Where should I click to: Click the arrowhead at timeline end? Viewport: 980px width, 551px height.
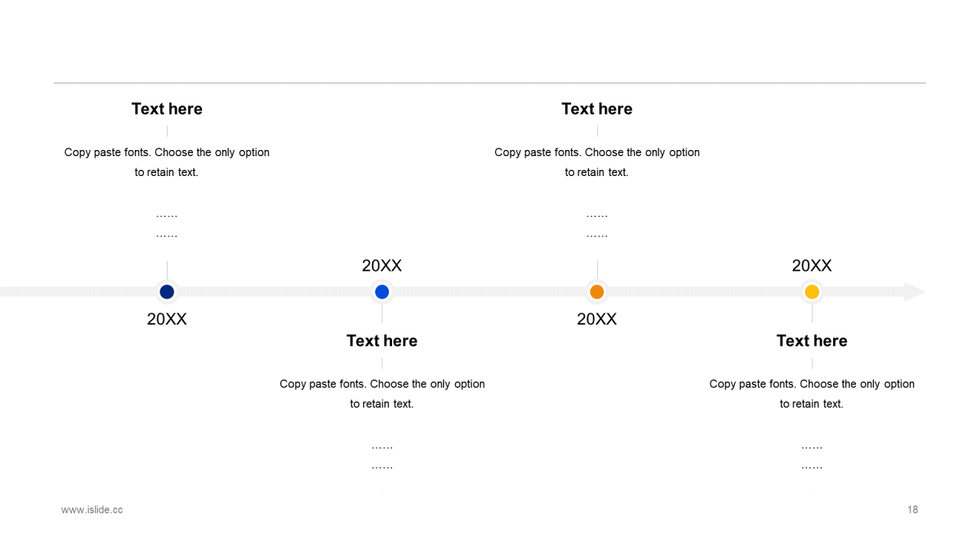tap(914, 292)
